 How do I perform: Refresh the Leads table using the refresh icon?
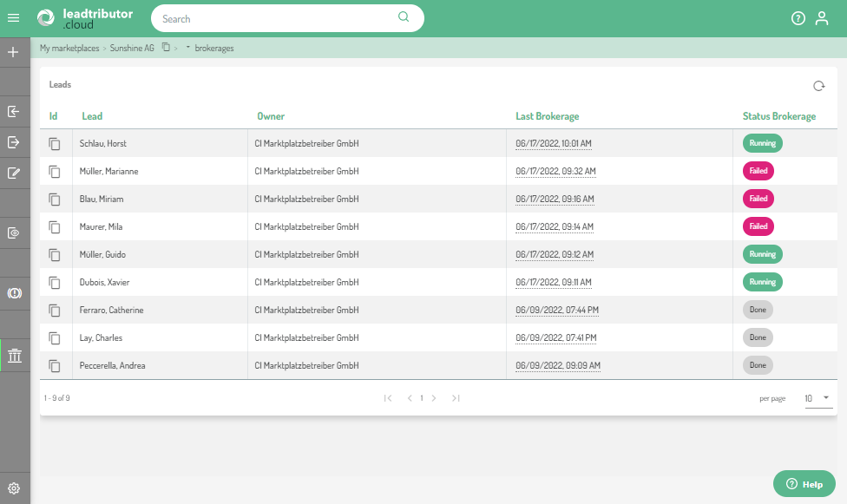817,86
